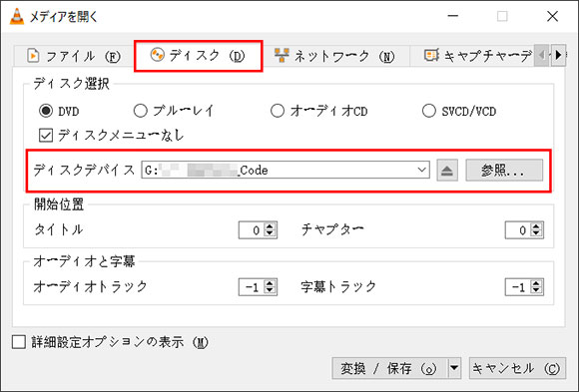579x392 pixels.
Task: Decrease the オーディオトラック spinner value
Action: click(270, 291)
